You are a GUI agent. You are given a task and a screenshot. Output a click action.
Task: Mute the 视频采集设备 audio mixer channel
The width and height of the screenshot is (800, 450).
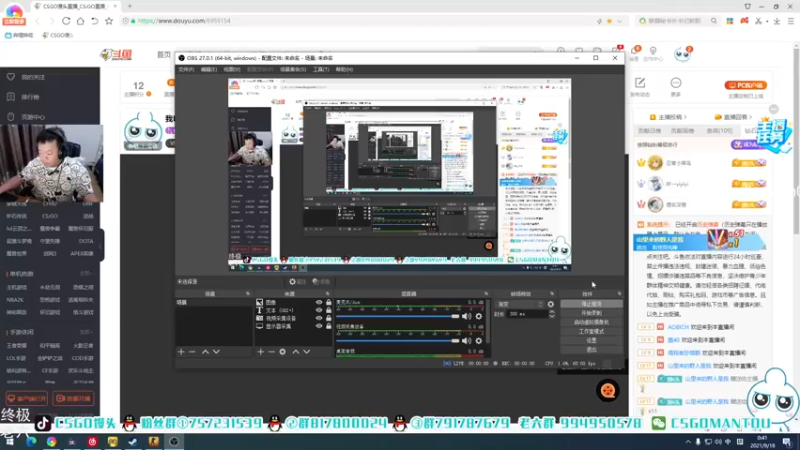click(466, 341)
